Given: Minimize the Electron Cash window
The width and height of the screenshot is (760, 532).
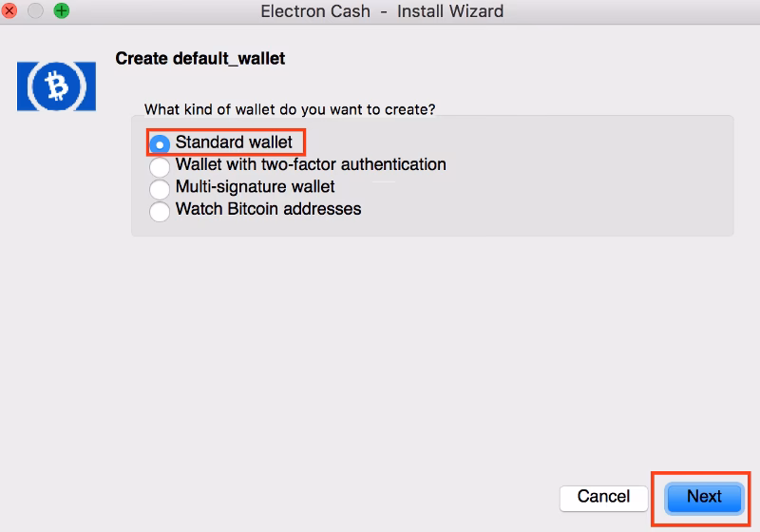Looking at the screenshot, I should (x=37, y=11).
